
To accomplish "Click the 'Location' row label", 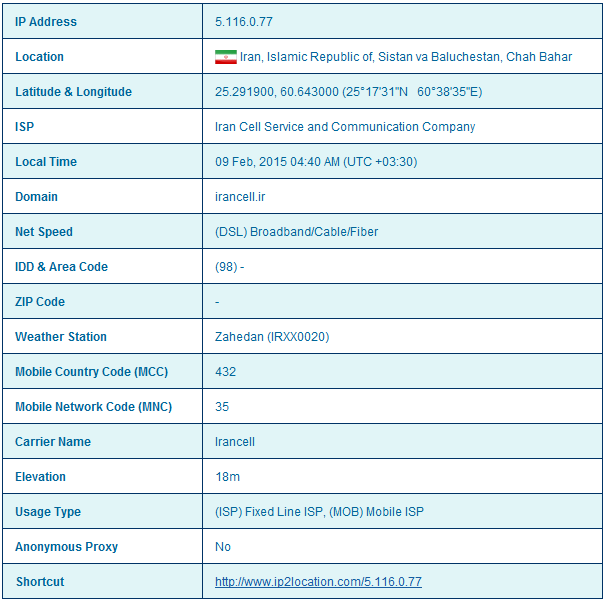I will (x=39, y=57).
